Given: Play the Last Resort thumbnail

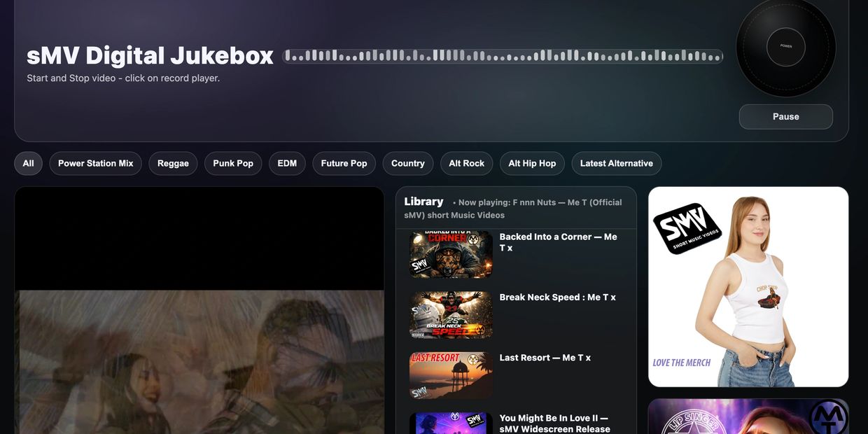Looking at the screenshot, I should click(x=451, y=375).
